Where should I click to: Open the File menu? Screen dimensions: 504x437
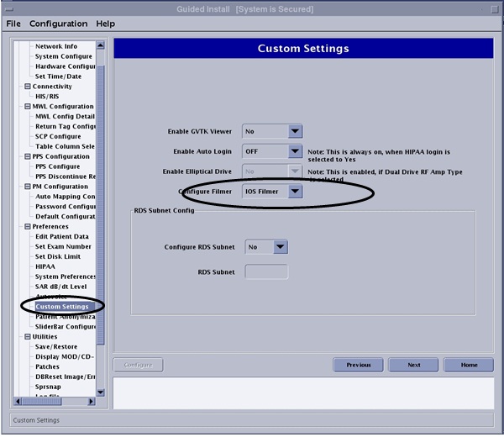click(13, 24)
